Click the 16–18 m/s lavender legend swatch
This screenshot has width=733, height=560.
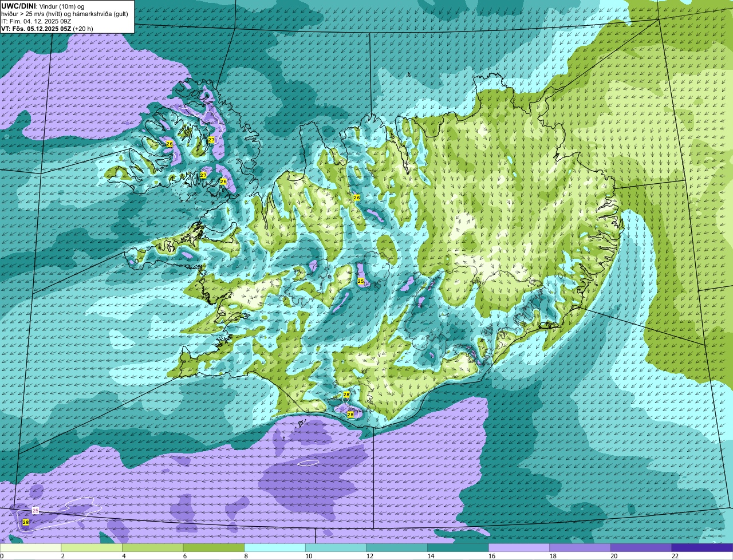(x=519, y=547)
